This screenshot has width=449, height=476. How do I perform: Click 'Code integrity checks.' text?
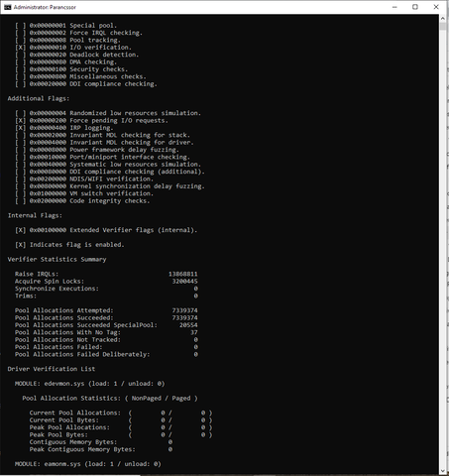tap(110, 200)
